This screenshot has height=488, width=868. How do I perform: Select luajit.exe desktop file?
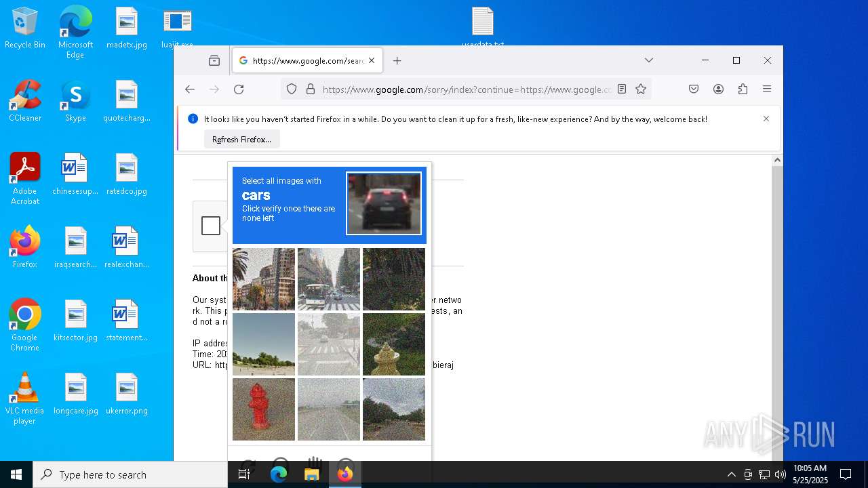[178, 28]
